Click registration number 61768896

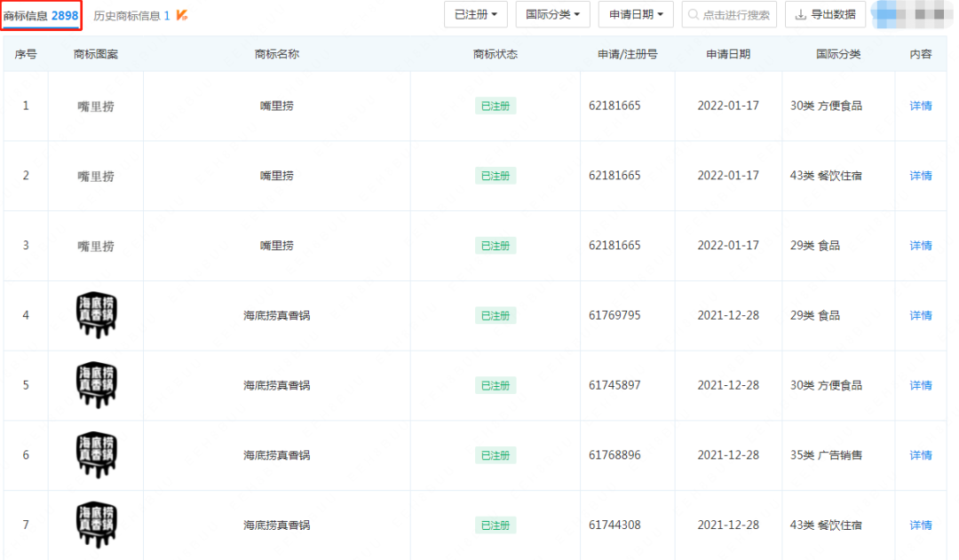click(x=614, y=455)
